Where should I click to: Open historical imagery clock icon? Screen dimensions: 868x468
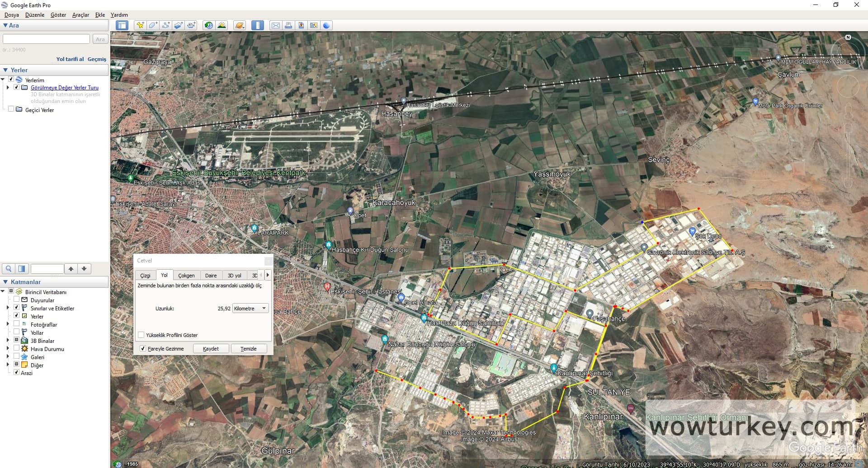point(208,25)
